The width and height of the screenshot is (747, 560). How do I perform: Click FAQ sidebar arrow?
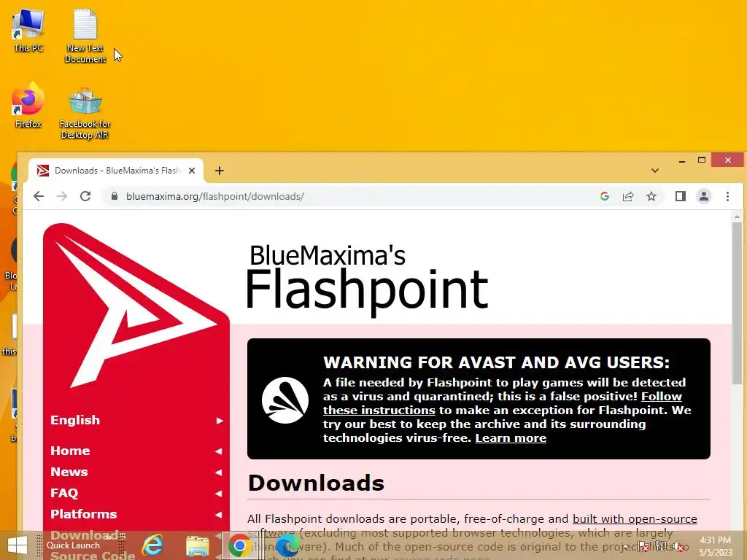pos(219,494)
